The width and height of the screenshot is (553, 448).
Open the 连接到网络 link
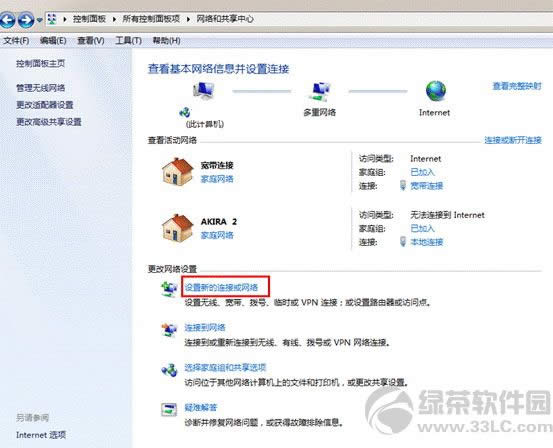(x=205, y=327)
